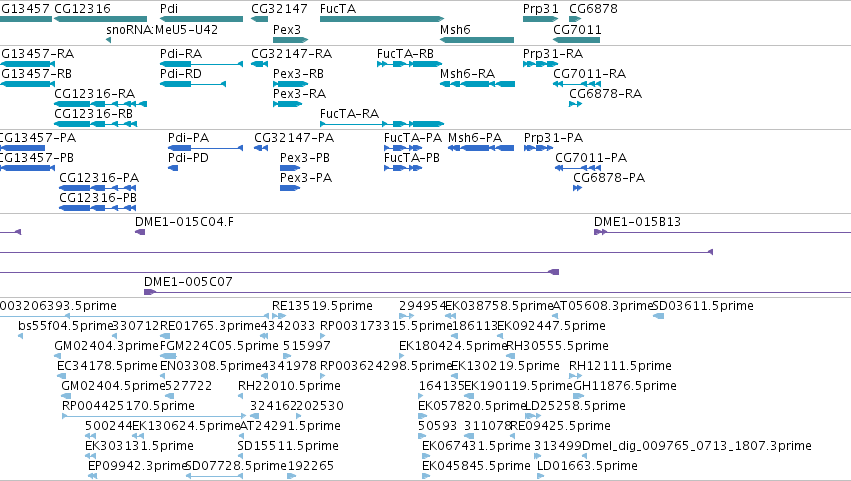Click the Pdi gene label
Screen dimensions: 851x481
pos(169,9)
